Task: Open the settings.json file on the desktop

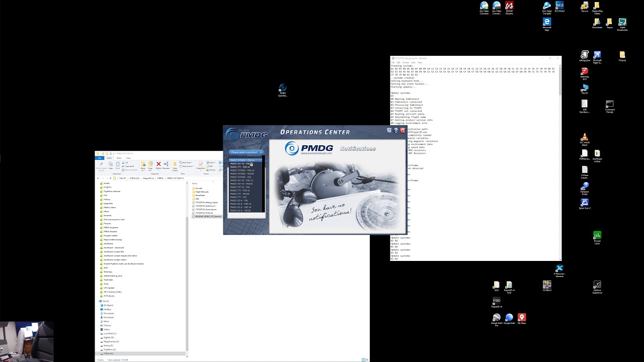Action: coord(585,56)
